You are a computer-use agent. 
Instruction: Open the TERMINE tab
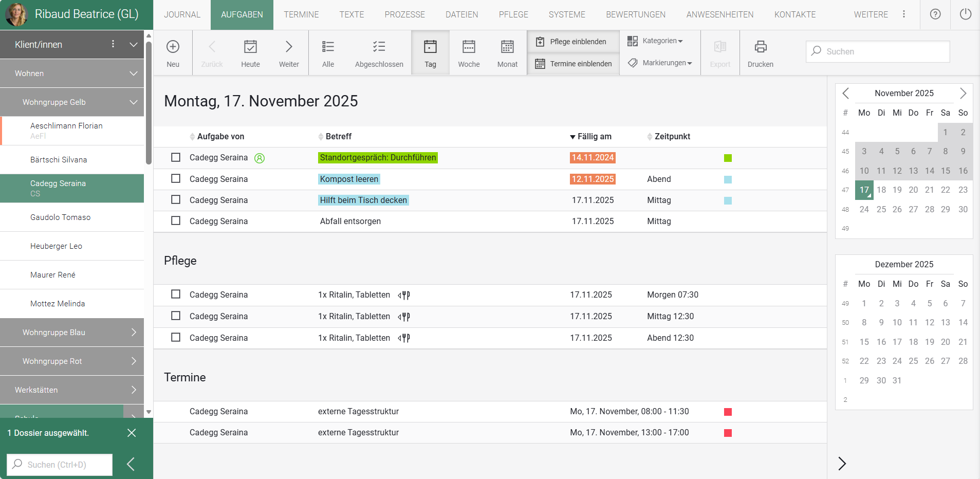click(301, 14)
